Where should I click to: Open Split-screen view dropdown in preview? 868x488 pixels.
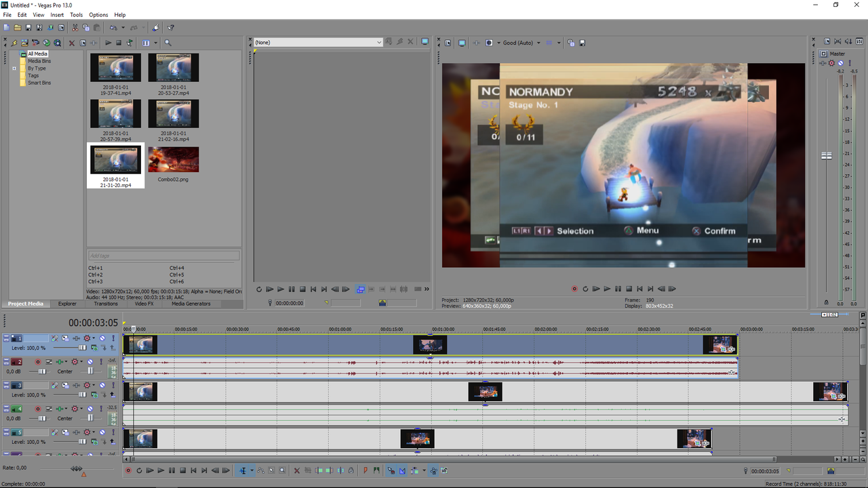(x=499, y=43)
